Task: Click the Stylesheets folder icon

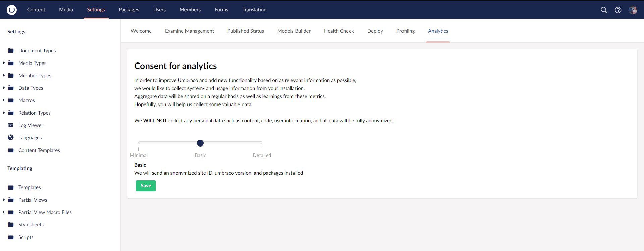Action: pos(11,225)
